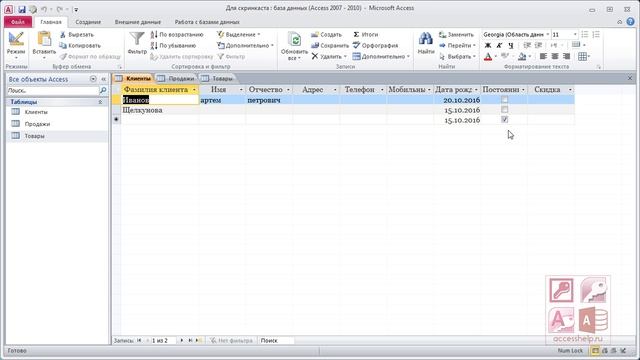Pick background fill color bucket
Screen dimensions: 640x360
point(522,57)
